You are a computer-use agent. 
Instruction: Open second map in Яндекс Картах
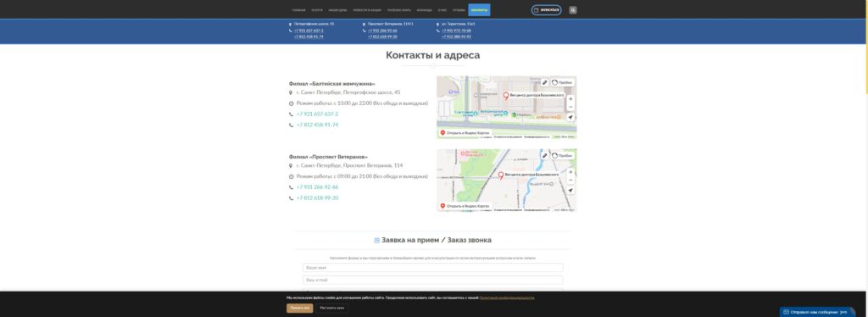pos(465,206)
